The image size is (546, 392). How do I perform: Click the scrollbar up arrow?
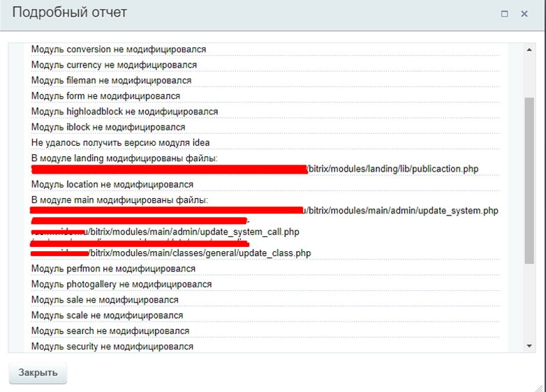tap(530, 50)
